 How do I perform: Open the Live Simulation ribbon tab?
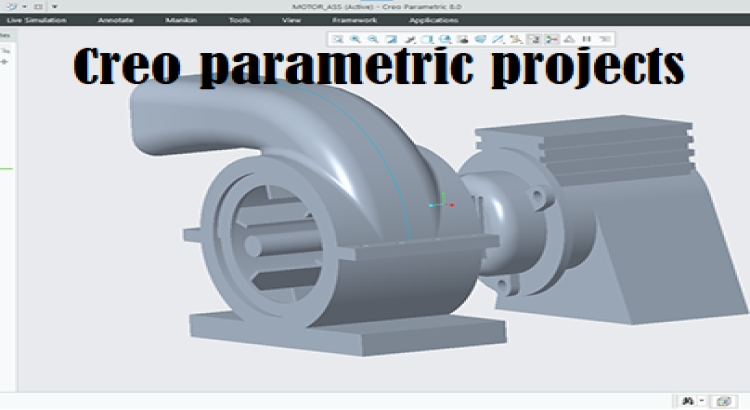click(x=36, y=20)
